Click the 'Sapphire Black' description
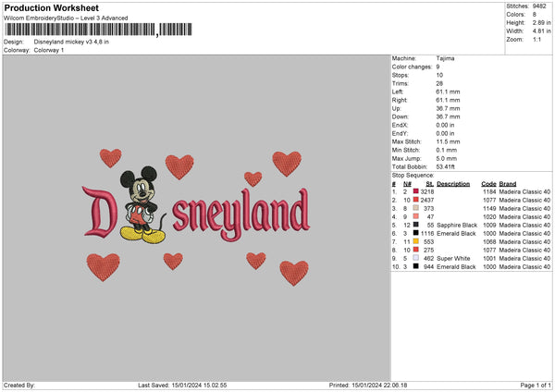This screenshot has width=555, height=392. (x=457, y=225)
